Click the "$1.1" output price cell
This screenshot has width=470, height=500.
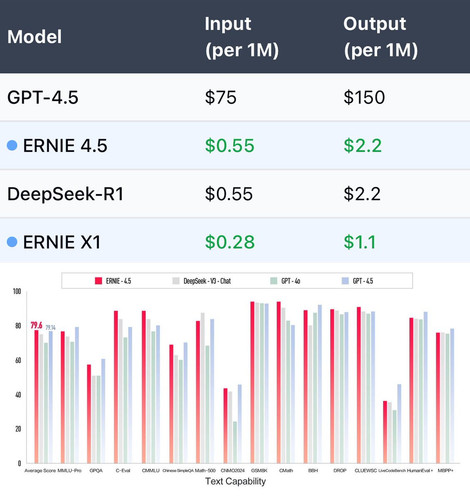360,242
